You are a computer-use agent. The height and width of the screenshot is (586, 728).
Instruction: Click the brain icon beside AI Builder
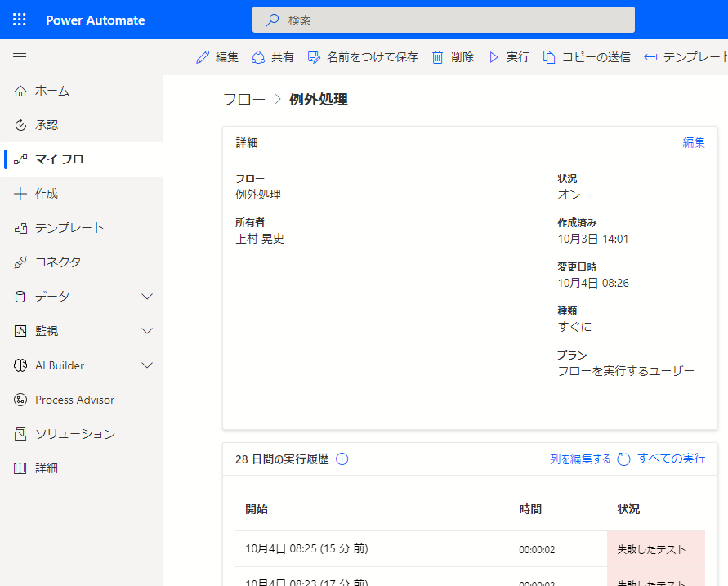(x=20, y=365)
